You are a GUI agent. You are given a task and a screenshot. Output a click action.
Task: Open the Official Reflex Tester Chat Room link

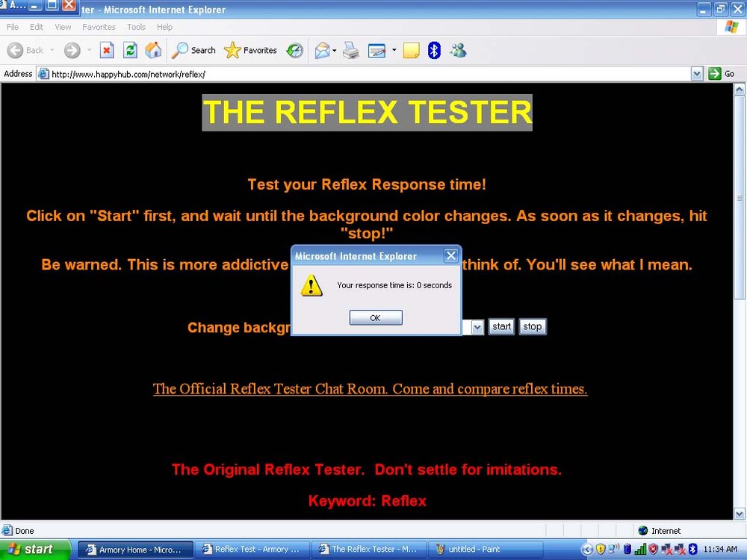point(371,389)
